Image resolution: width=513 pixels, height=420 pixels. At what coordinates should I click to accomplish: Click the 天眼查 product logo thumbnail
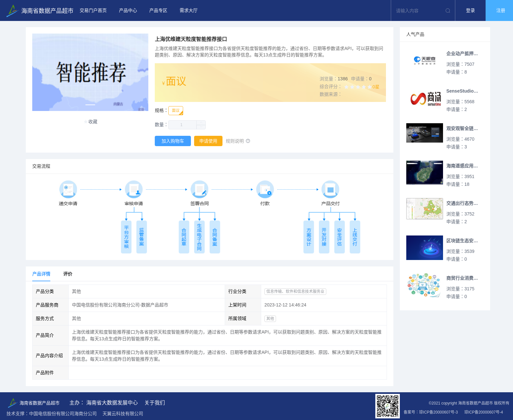[x=425, y=61]
